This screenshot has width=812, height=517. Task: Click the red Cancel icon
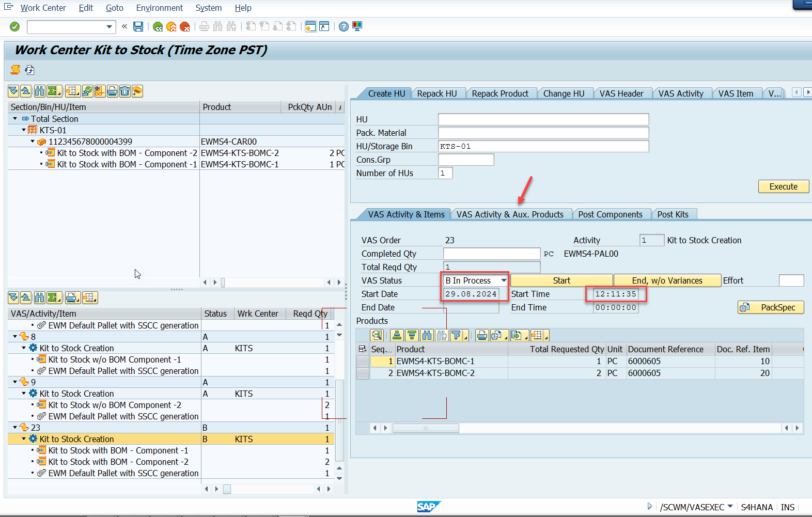185,26
